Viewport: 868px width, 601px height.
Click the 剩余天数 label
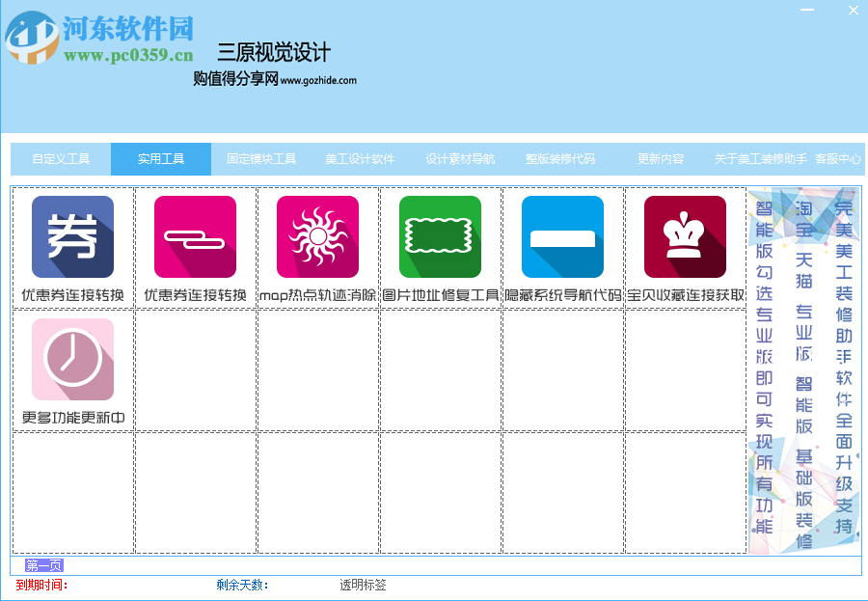point(242,585)
